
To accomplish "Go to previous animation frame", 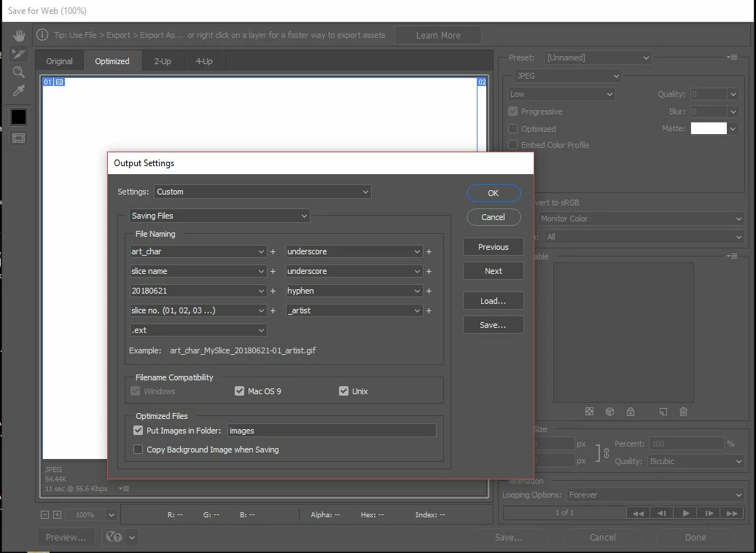I will [662, 513].
